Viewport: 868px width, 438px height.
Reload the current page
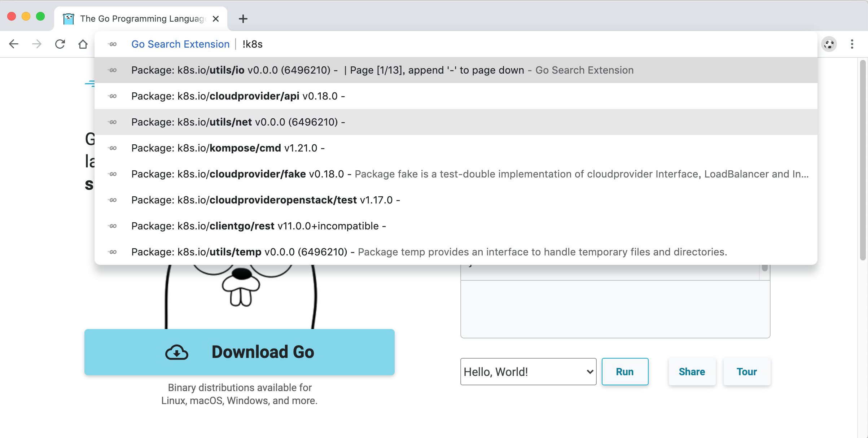[x=60, y=44]
